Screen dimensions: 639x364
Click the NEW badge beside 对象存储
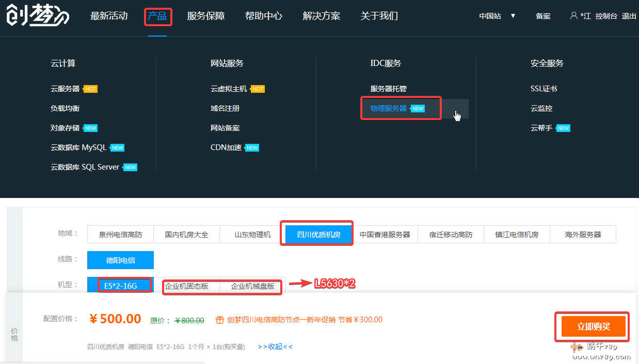tap(91, 128)
